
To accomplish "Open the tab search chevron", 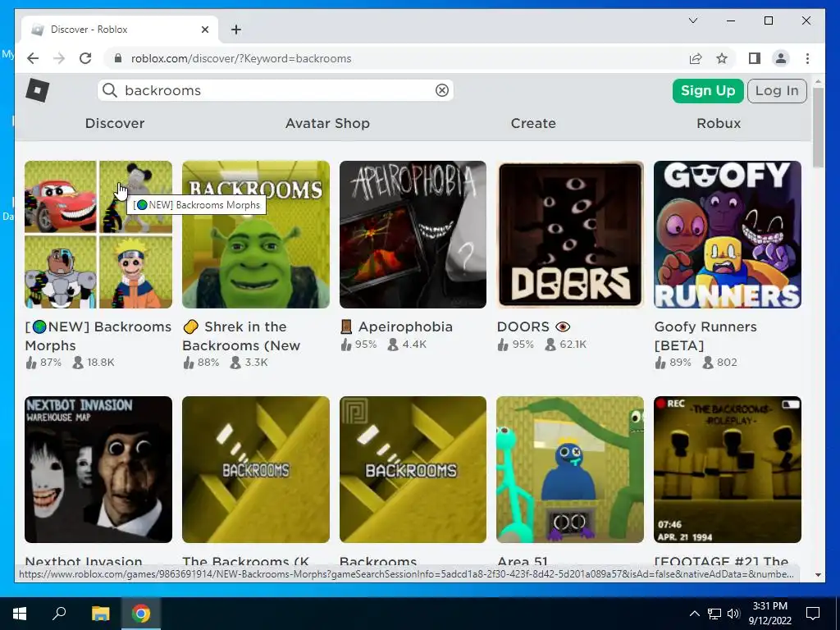I will pos(692,21).
